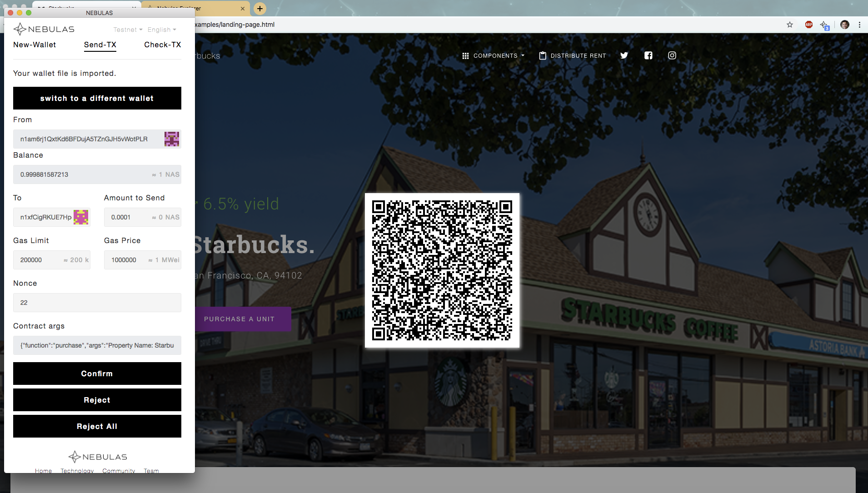The height and width of the screenshot is (493, 868).
Task: Click the Distribute Rent clipboard icon
Action: coord(543,55)
